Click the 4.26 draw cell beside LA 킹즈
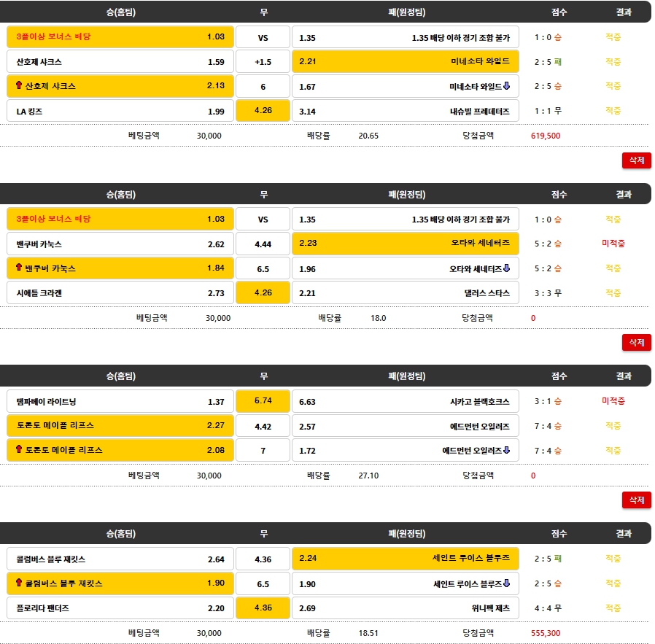The image size is (655, 644). [263, 111]
